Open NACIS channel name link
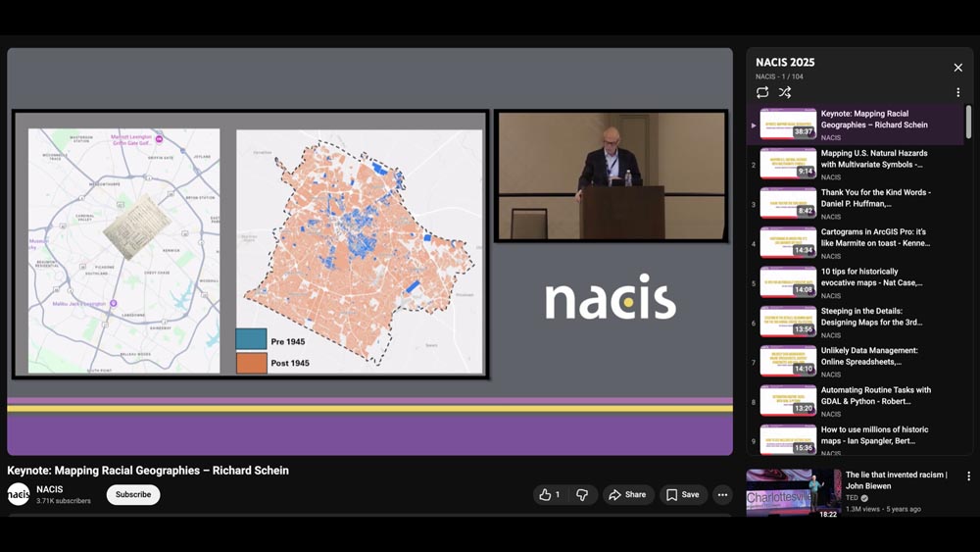Screen dimensions: 980x552 pos(50,489)
